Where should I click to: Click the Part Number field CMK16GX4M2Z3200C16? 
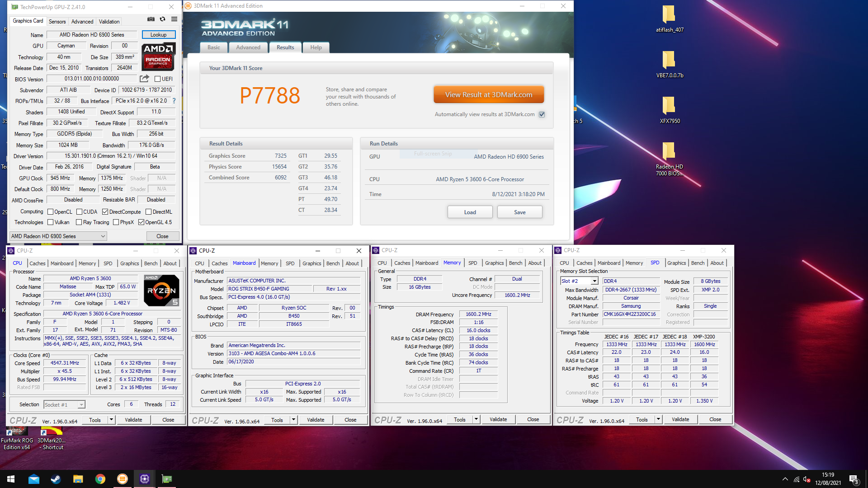click(631, 314)
